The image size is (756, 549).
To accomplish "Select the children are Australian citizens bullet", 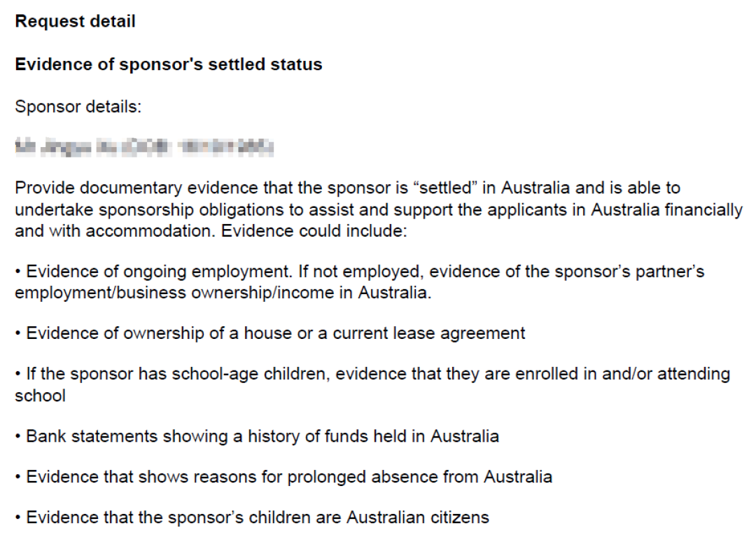I will point(251,517).
